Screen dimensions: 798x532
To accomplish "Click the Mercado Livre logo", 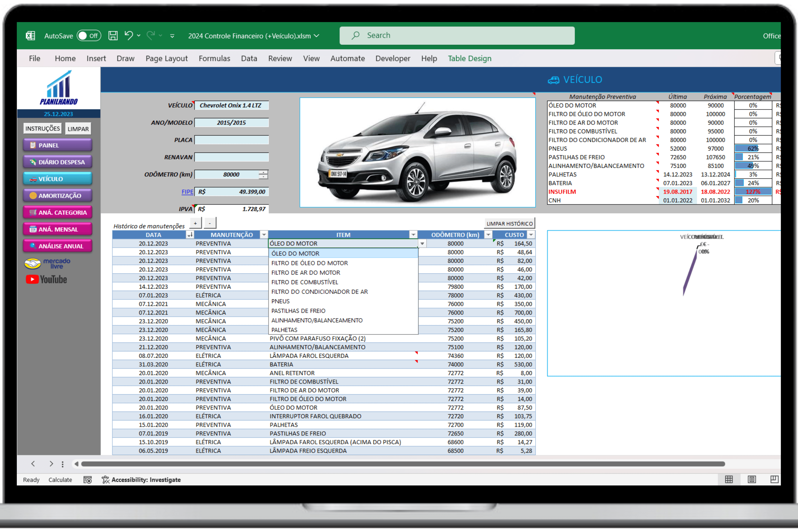I will (x=47, y=263).
